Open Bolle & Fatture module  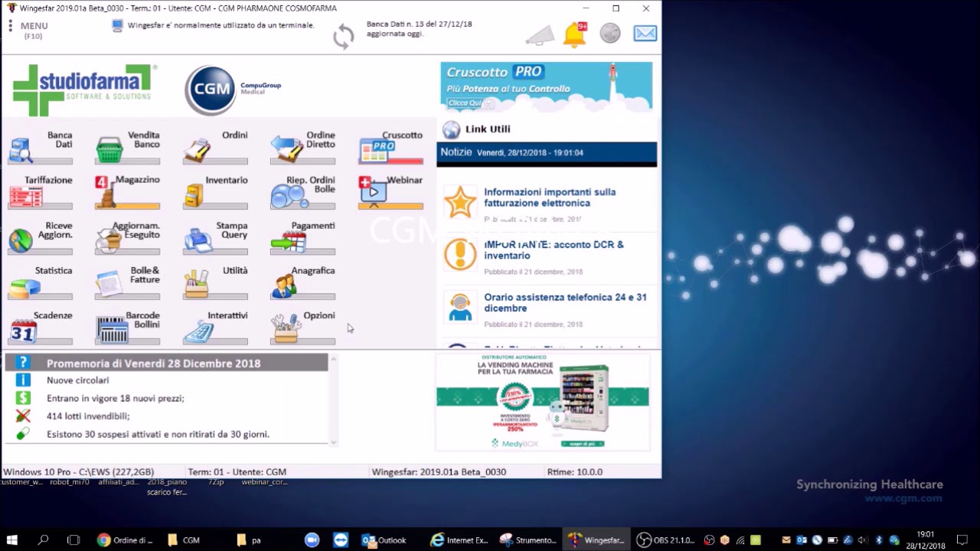tap(128, 282)
